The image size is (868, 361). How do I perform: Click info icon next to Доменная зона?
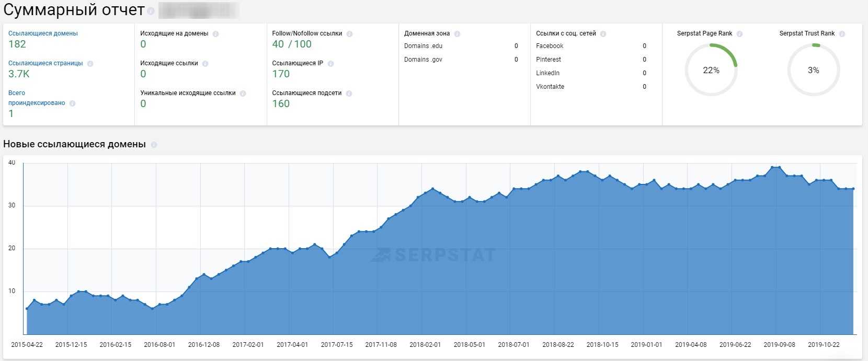coord(457,34)
